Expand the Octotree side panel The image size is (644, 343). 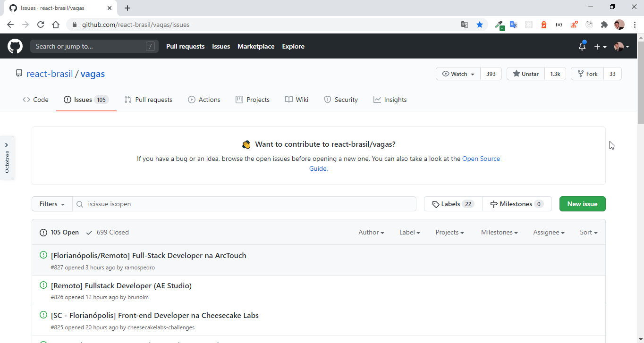tap(7, 158)
